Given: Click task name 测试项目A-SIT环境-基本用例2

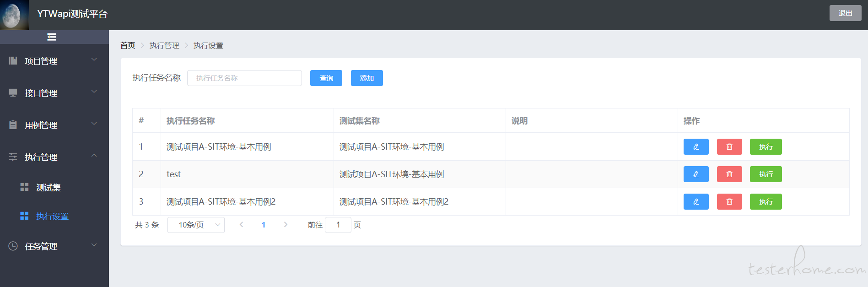Looking at the screenshot, I should [221, 202].
